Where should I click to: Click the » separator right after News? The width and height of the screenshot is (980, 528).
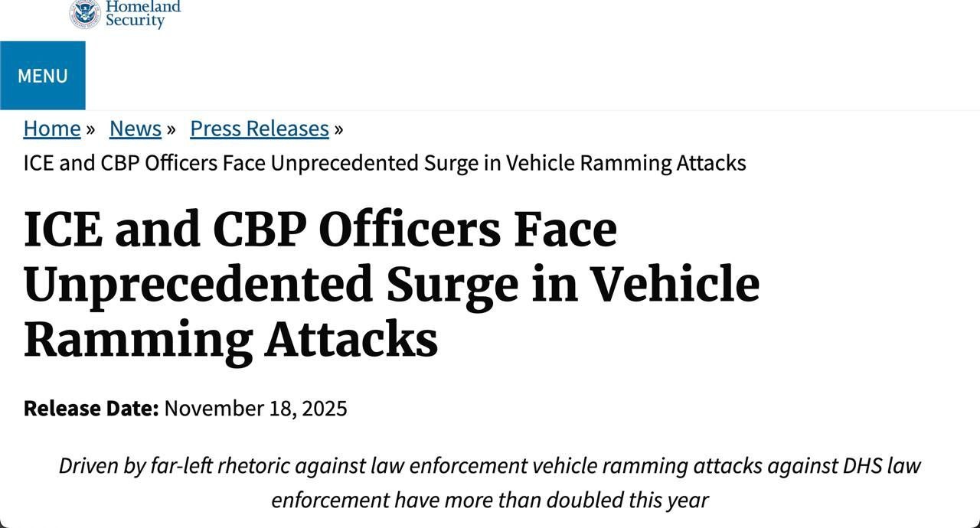coord(171,129)
